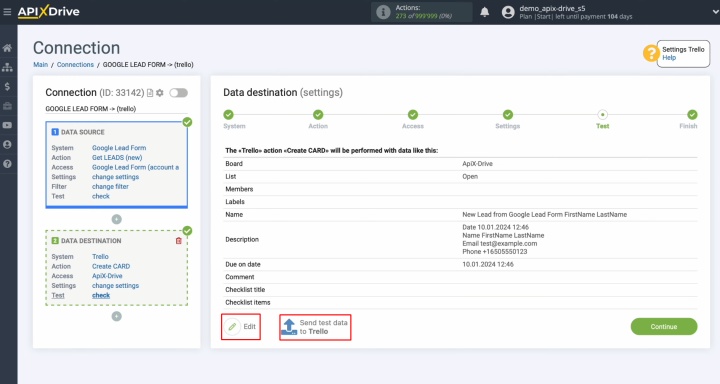This screenshot has height=384, width=720.
Task: Click Google Lead Form account access link
Action: click(x=135, y=167)
